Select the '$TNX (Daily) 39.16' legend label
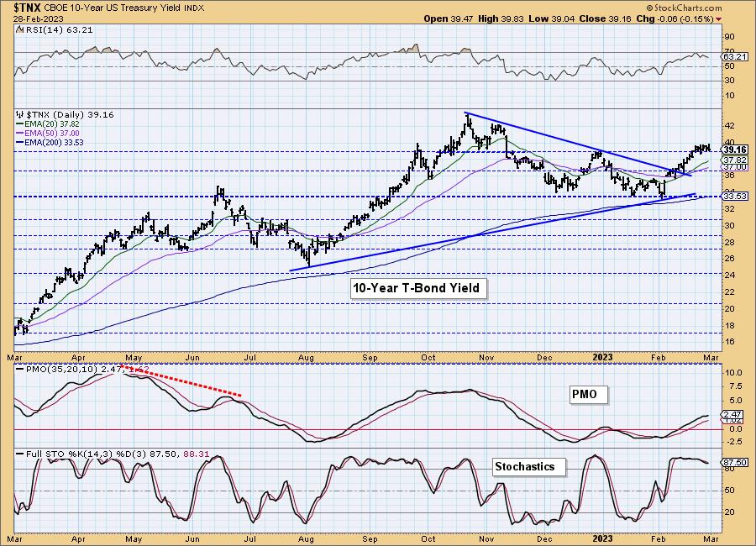 click(70, 115)
